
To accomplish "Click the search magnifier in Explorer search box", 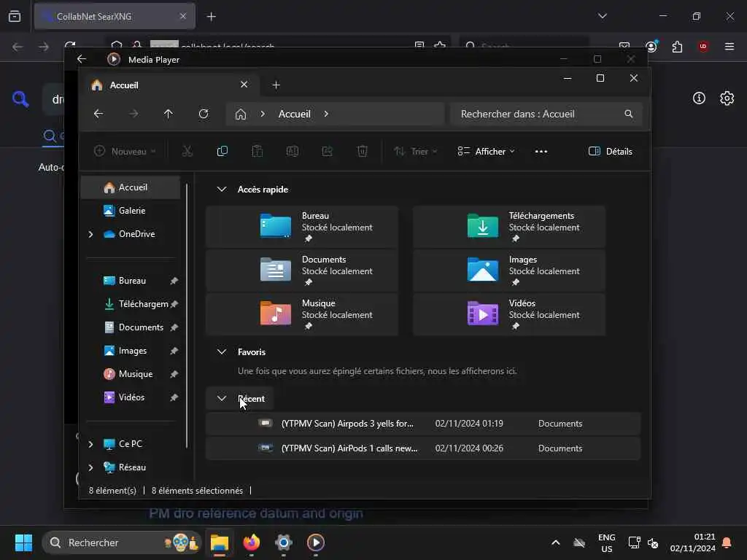I will [629, 114].
